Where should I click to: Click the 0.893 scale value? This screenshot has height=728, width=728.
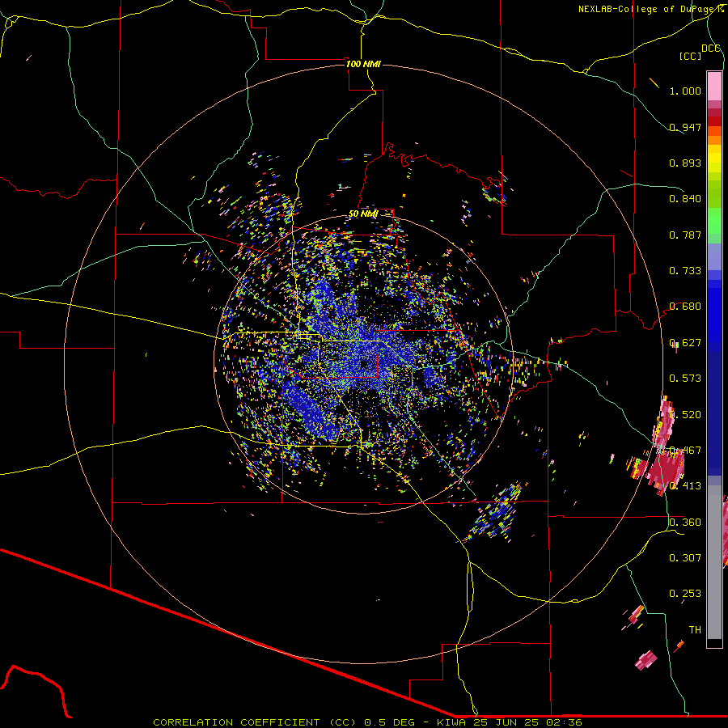(685, 163)
